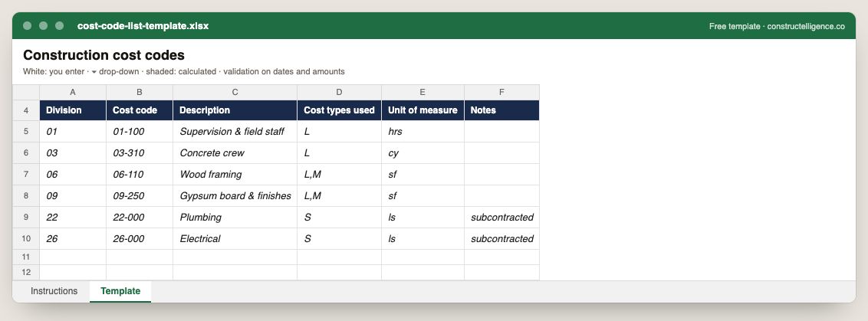Select column B header

140,93
